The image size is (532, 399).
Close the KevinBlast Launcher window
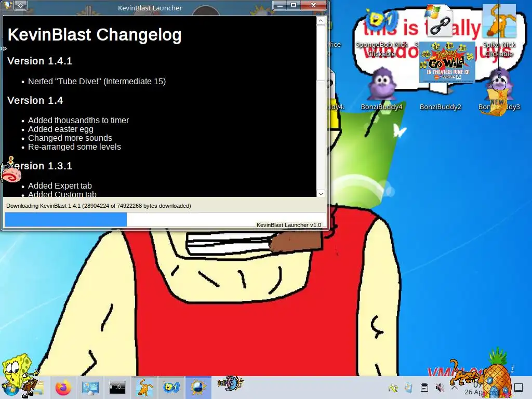(x=313, y=5)
